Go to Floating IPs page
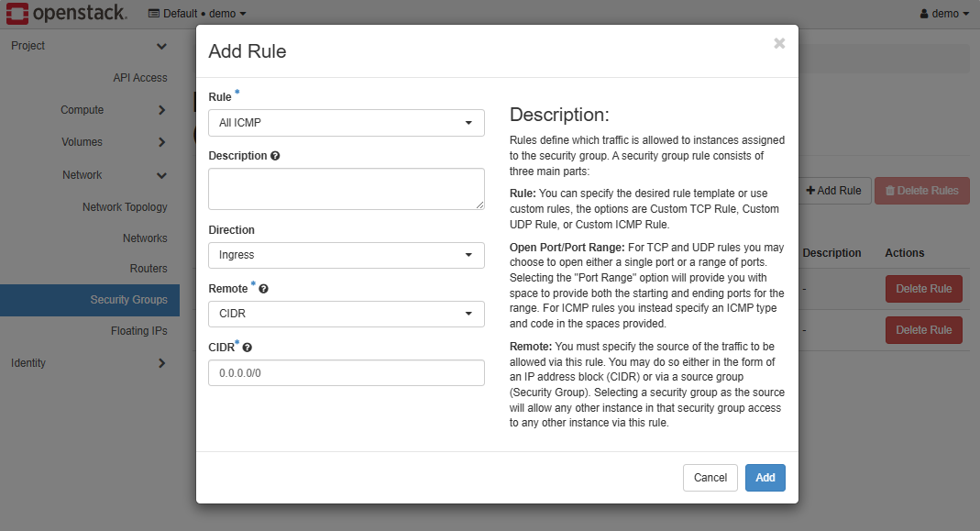Screen dimensions: 980x531 point(138,331)
